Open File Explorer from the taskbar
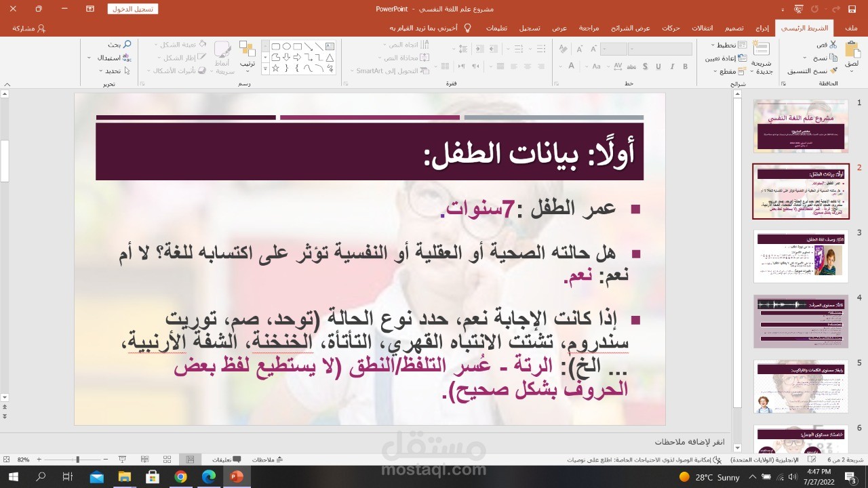 (x=123, y=477)
